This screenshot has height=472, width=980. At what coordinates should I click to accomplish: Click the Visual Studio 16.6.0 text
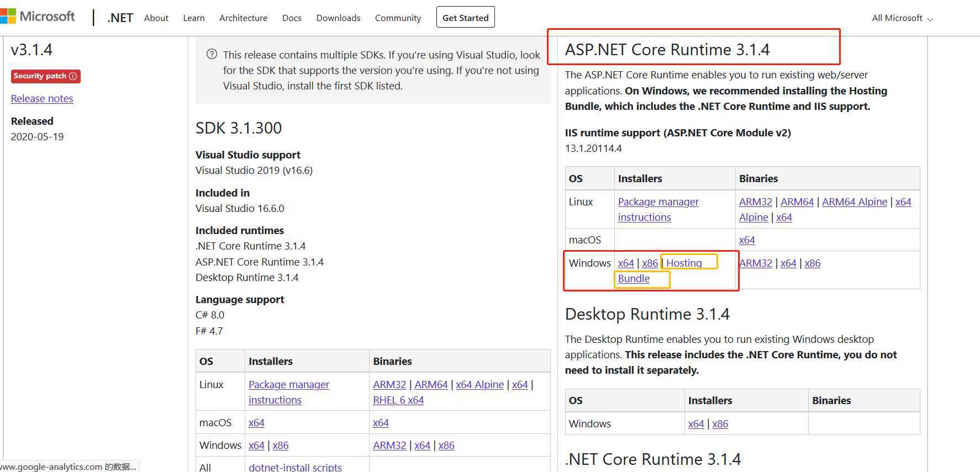click(240, 208)
